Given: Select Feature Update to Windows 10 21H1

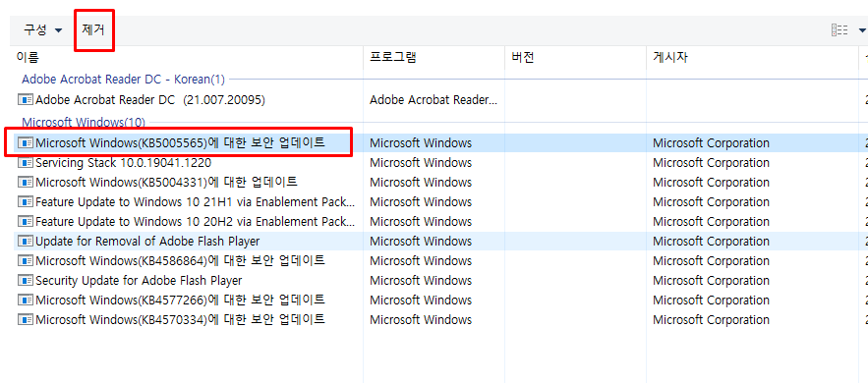Looking at the screenshot, I should [196, 201].
